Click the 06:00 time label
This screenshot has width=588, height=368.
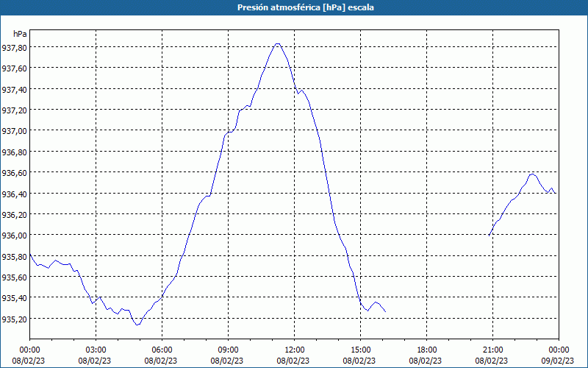coord(162,350)
